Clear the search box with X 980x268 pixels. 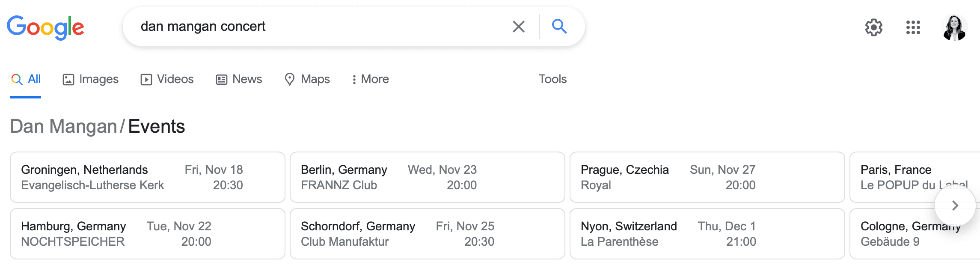(518, 27)
